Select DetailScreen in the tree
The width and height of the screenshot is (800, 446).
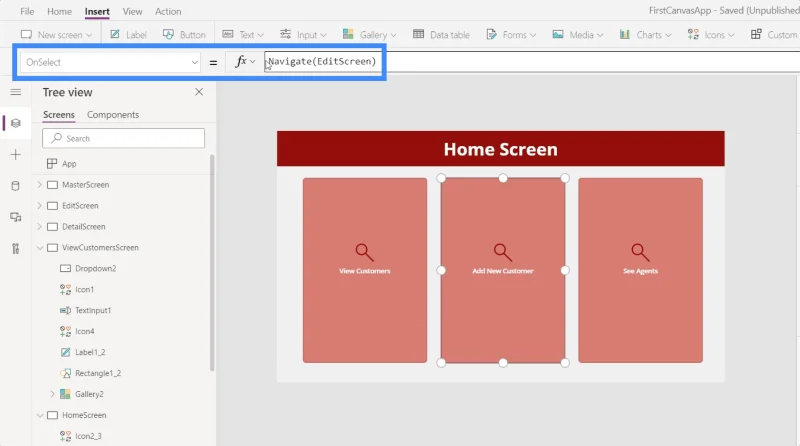click(x=84, y=227)
